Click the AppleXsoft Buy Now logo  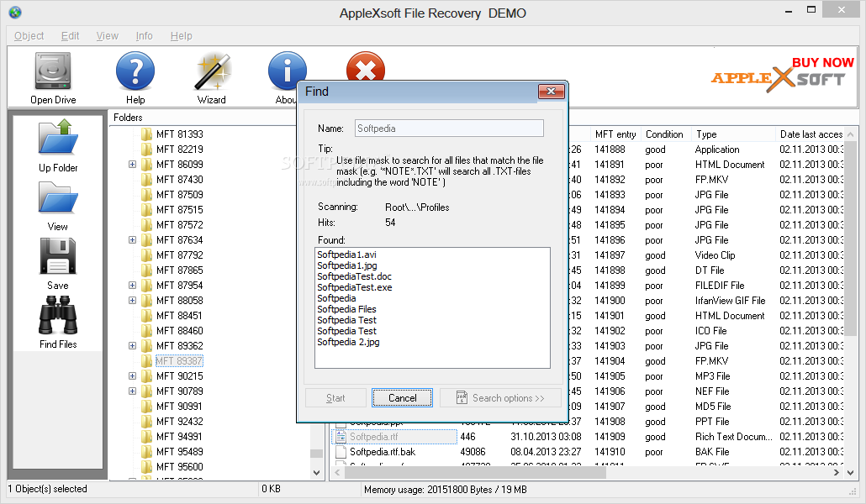783,76
